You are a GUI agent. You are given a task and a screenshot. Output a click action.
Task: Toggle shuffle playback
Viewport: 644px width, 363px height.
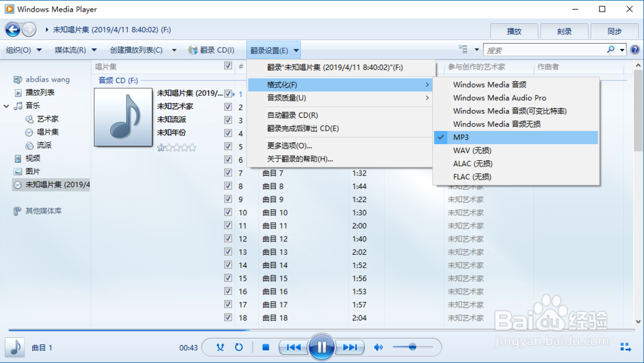220,348
